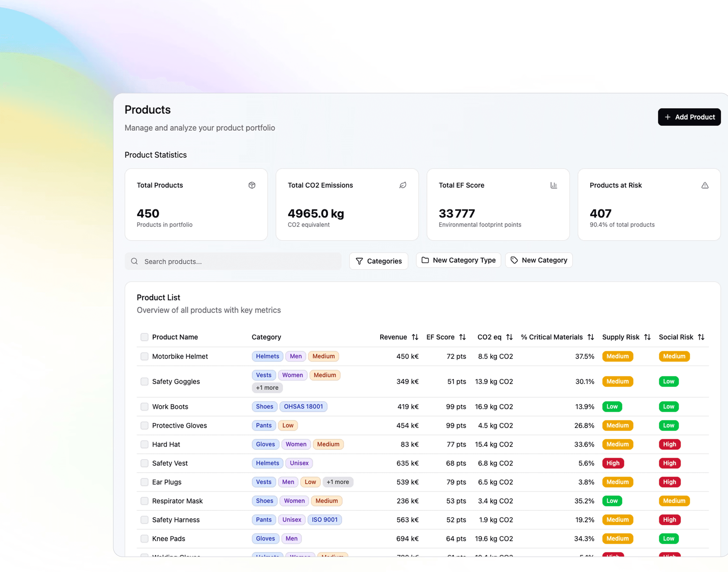Select the Work Boots row checkbox
This screenshot has width=728, height=572.
(144, 407)
